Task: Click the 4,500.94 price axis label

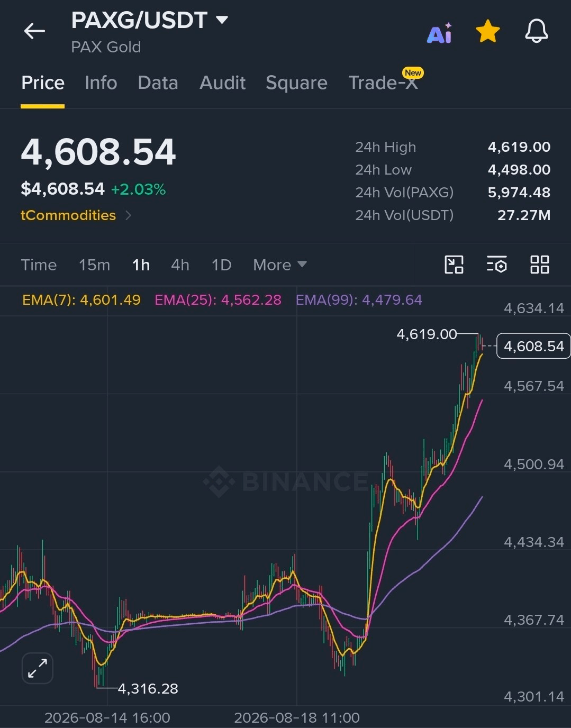Action: click(x=534, y=465)
